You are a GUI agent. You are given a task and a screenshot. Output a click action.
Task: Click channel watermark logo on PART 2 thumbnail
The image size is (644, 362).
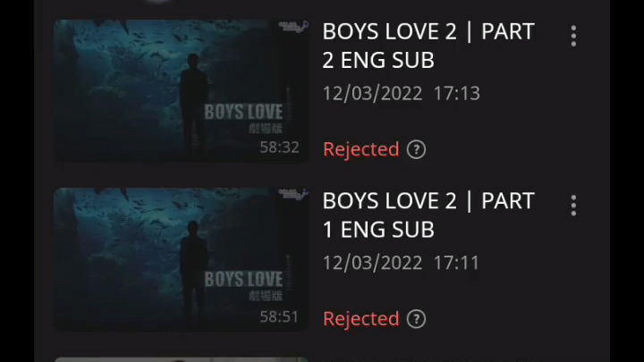pyautogui.click(x=293, y=27)
